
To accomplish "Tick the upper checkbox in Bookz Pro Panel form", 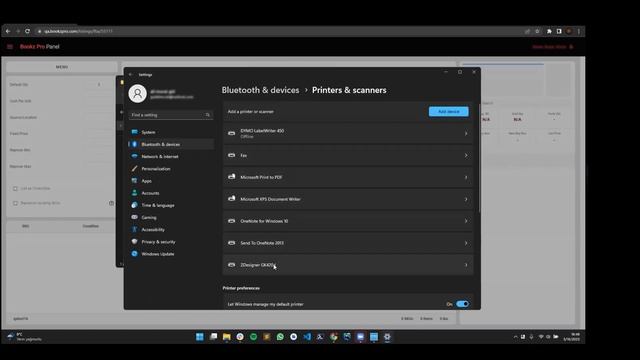I will (x=16, y=189).
